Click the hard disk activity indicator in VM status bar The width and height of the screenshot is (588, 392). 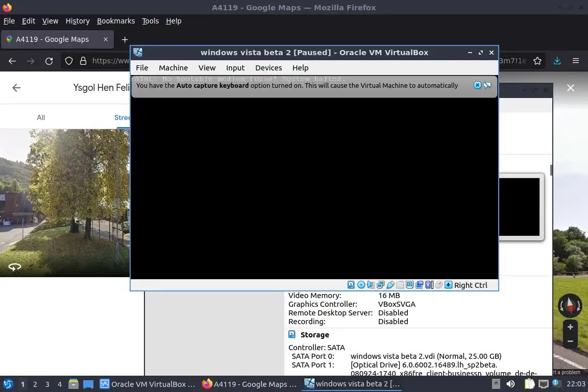(x=351, y=285)
